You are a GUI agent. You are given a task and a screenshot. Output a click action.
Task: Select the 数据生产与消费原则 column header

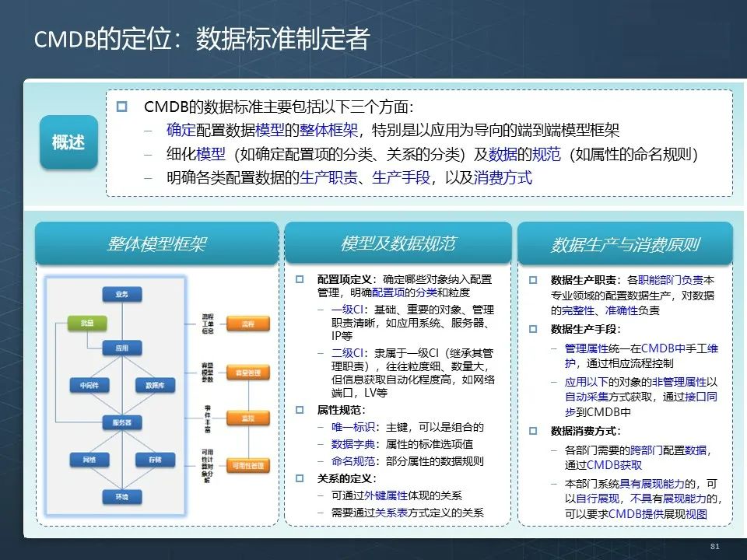click(625, 243)
